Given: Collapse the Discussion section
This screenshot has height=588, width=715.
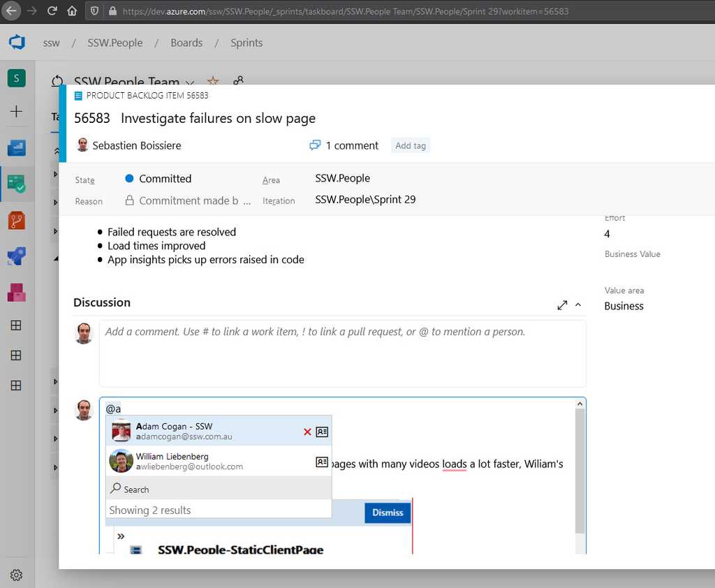Looking at the screenshot, I should [578, 305].
